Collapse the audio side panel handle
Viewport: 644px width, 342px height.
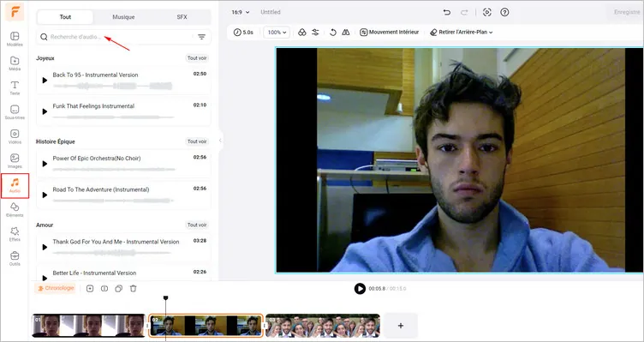pyautogui.click(x=221, y=141)
